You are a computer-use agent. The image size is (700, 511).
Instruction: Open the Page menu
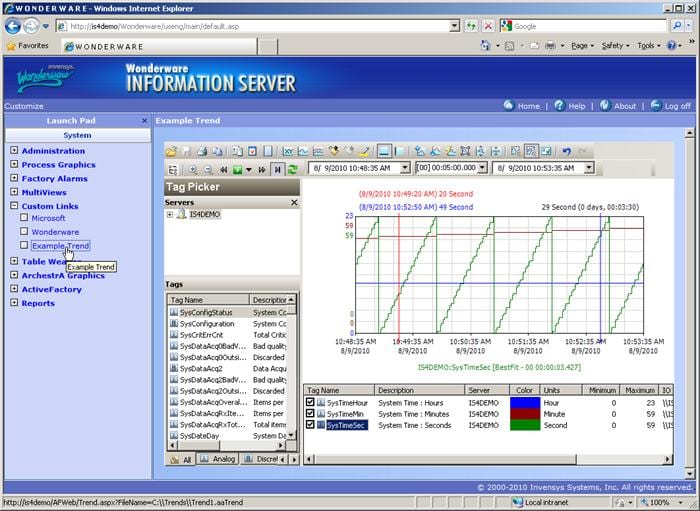(583, 46)
